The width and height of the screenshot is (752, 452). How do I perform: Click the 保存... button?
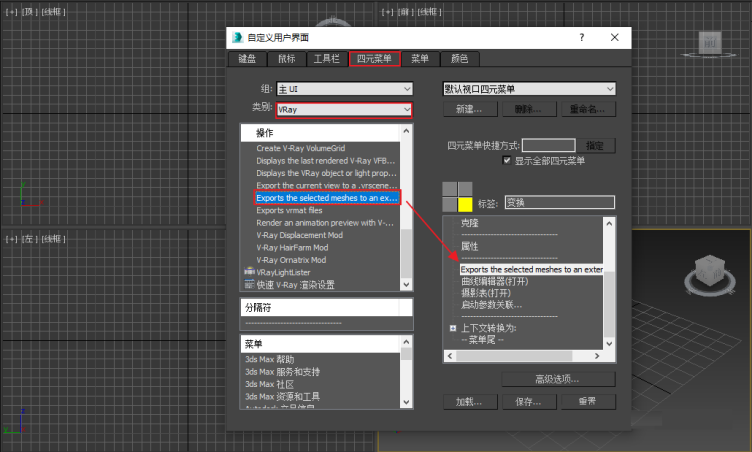click(x=529, y=402)
